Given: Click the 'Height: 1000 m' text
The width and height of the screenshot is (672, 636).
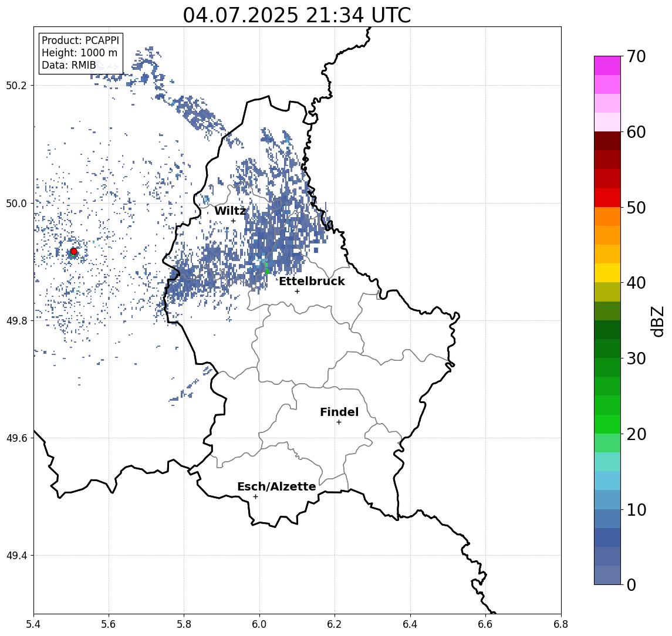Looking at the screenshot, I should tap(79, 53).
